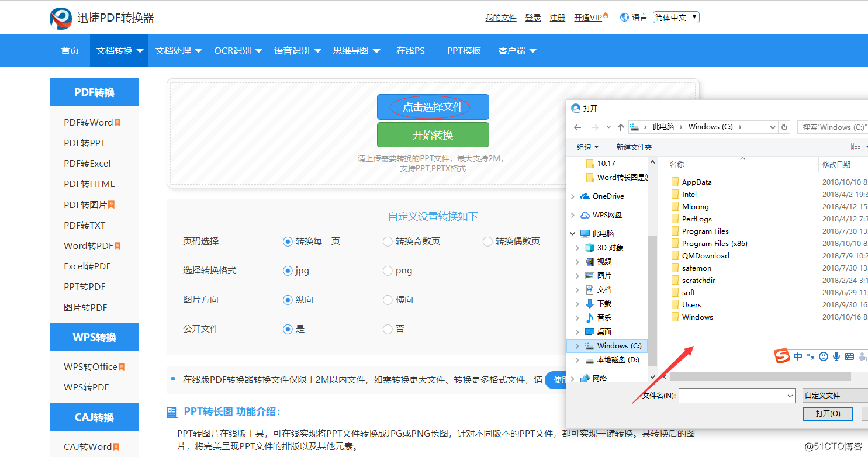
Task: Choose png as the output format
Action: click(387, 271)
